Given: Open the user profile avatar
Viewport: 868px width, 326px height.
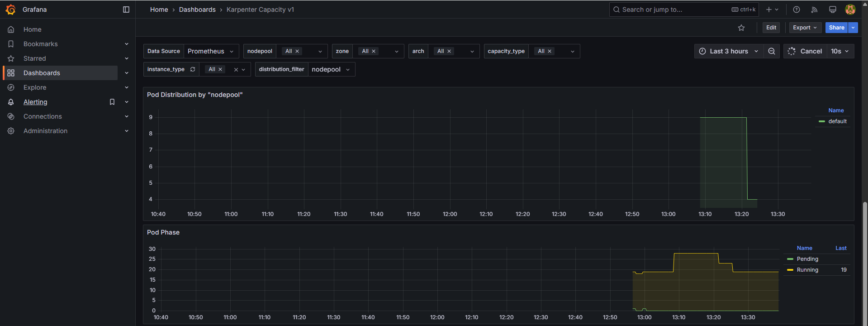Looking at the screenshot, I should (x=850, y=10).
